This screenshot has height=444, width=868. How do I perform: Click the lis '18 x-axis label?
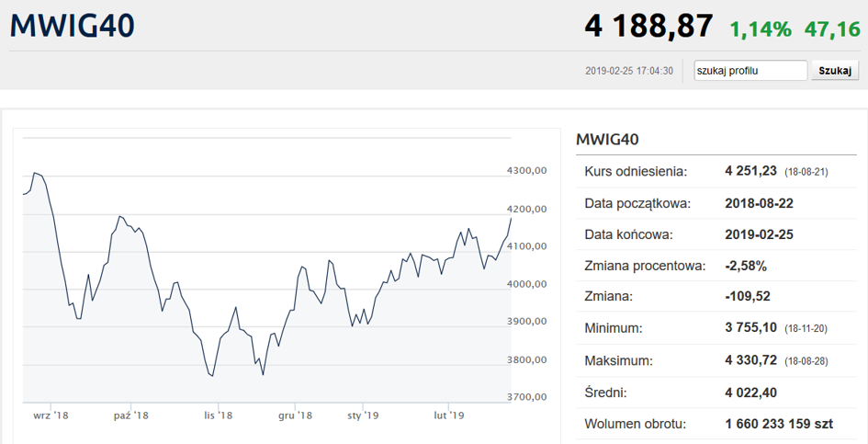click(218, 416)
